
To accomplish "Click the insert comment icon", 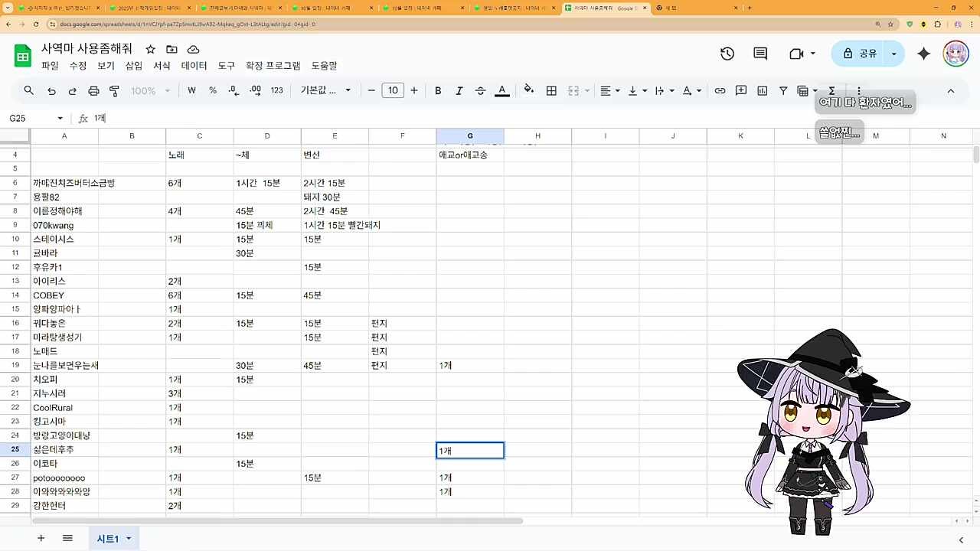I will [x=741, y=90].
